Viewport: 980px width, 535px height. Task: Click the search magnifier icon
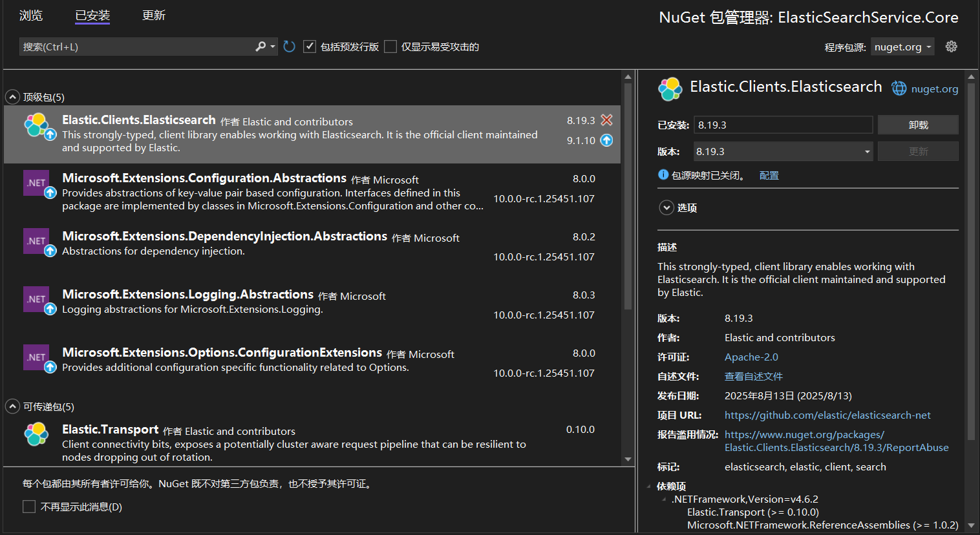click(x=261, y=47)
